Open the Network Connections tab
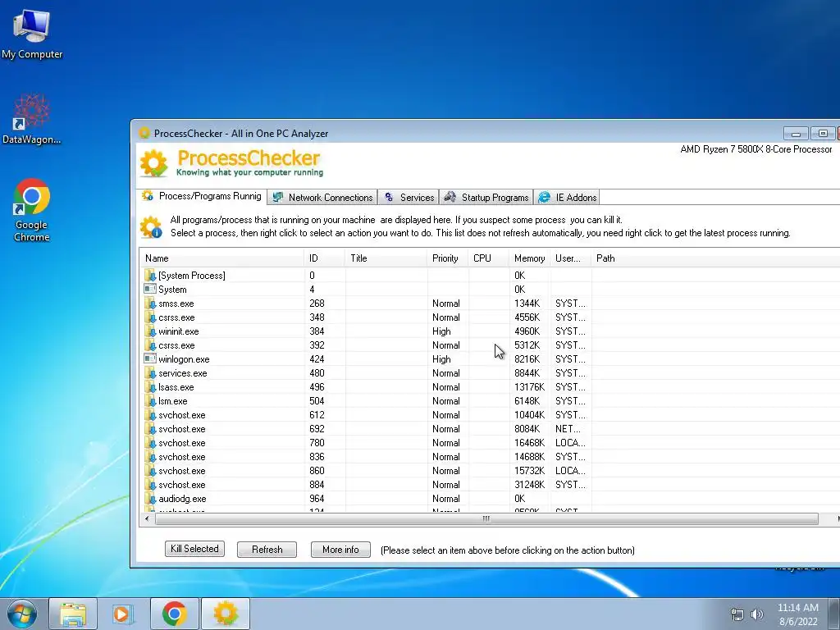Screen dimensions: 840x630 pyautogui.click(x=322, y=197)
